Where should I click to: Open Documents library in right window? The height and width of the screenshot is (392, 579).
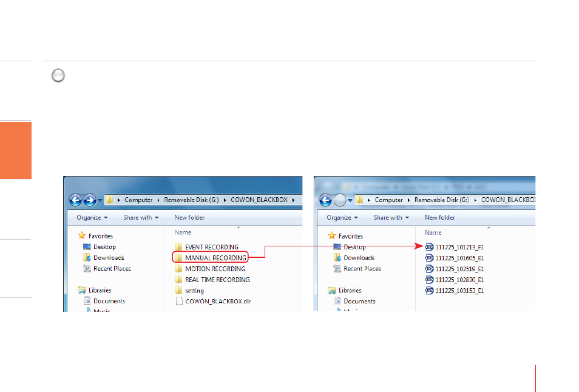tap(355, 301)
